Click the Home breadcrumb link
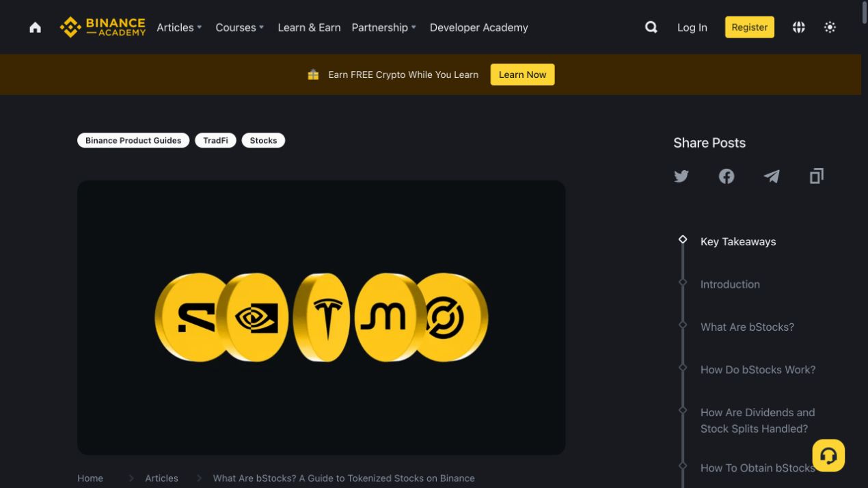868x488 pixels. (x=90, y=478)
